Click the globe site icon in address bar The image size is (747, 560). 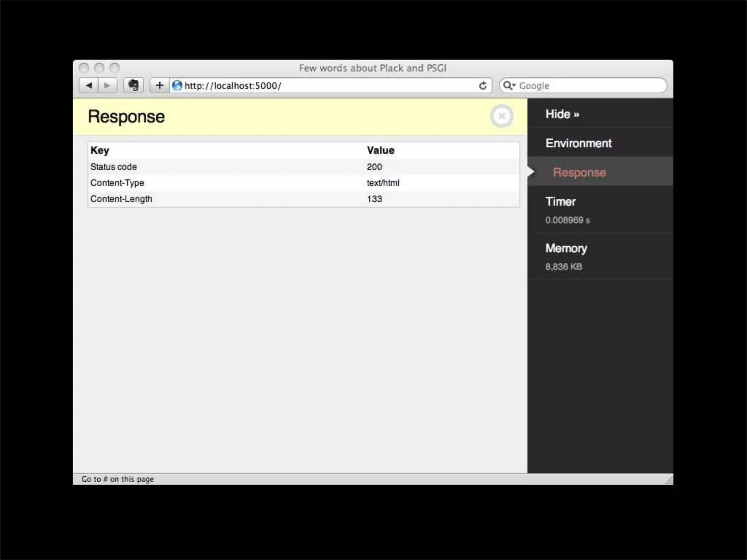pos(177,86)
